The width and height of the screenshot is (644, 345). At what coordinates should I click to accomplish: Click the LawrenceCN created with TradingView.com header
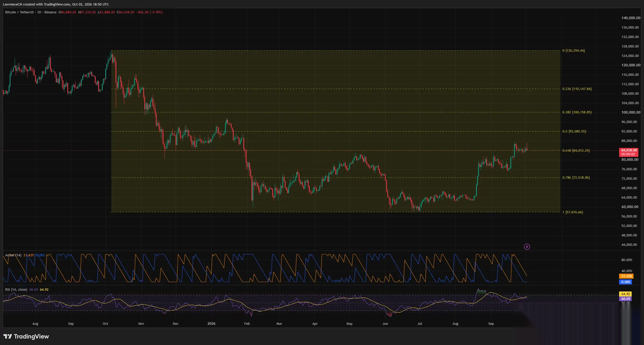[x=56, y=4]
